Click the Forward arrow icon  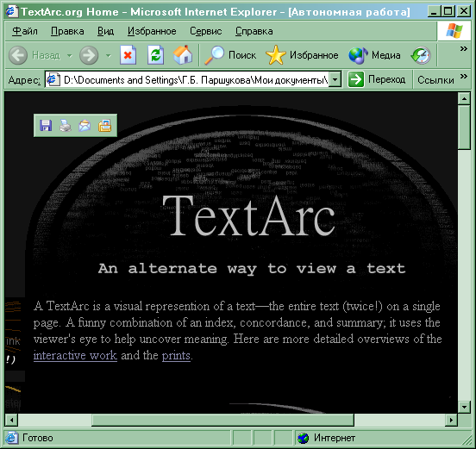[x=89, y=55]
